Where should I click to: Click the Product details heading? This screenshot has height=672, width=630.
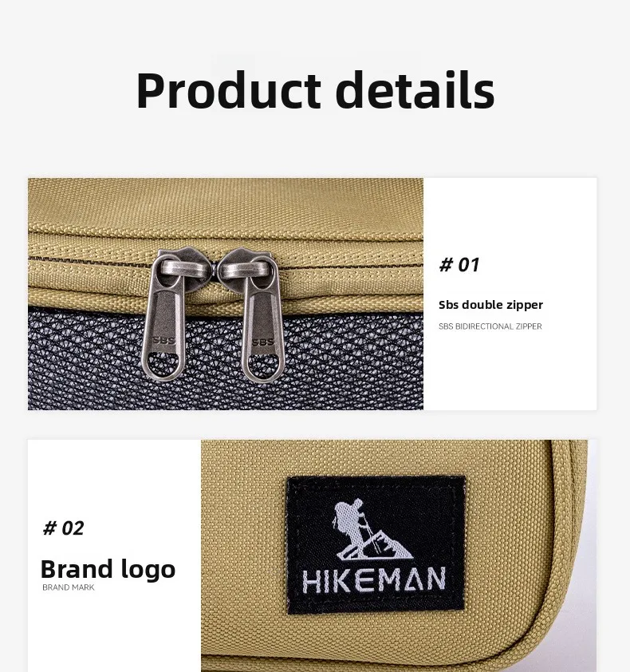[x=315, y=91]
